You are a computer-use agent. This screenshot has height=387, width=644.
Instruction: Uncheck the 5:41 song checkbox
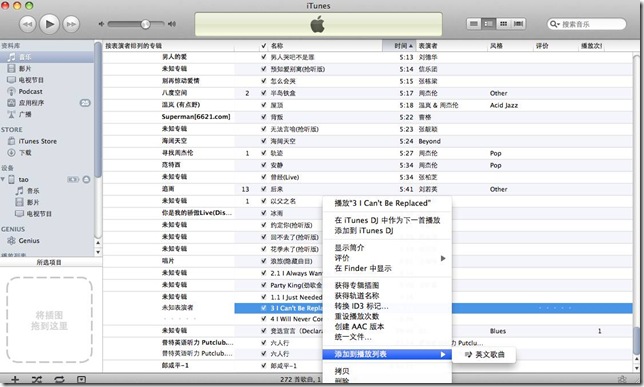coord(264,189)
